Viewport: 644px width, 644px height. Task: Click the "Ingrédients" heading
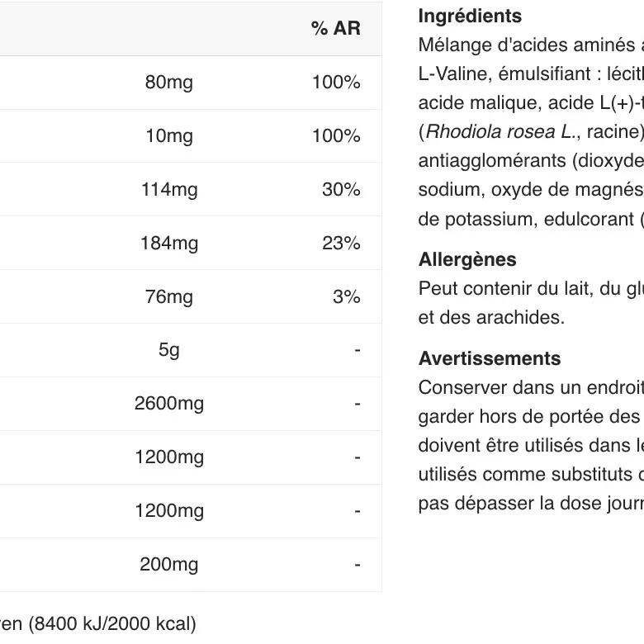tap(470, 17)
